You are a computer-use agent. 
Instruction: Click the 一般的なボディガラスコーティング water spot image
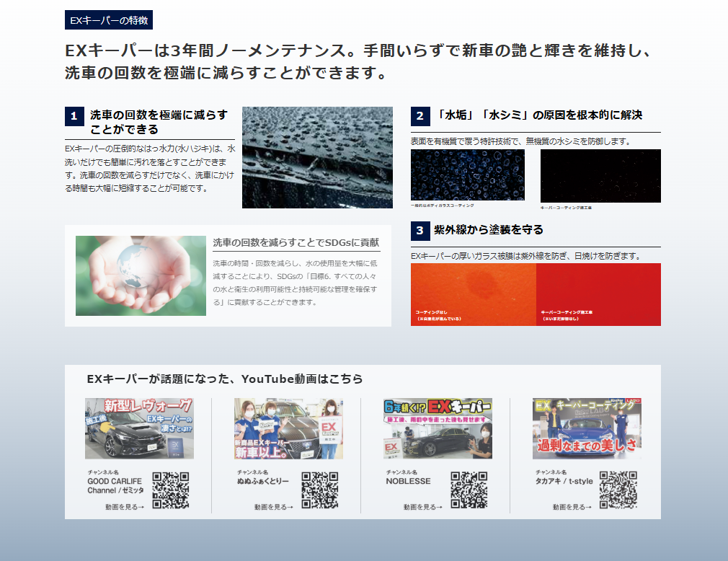[x=467, y=175]
